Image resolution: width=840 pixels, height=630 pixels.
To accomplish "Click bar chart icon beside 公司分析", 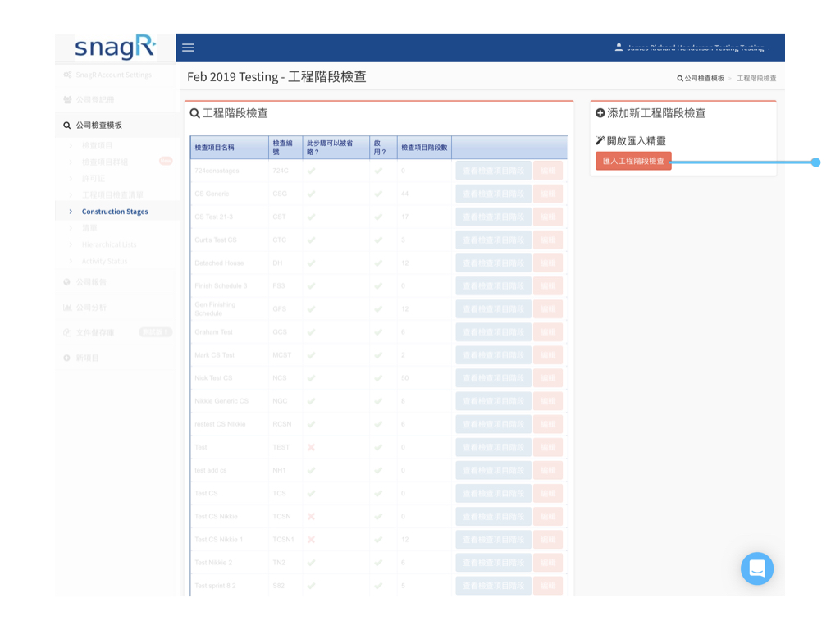I will pyautogui.click(x=67, y=307).
